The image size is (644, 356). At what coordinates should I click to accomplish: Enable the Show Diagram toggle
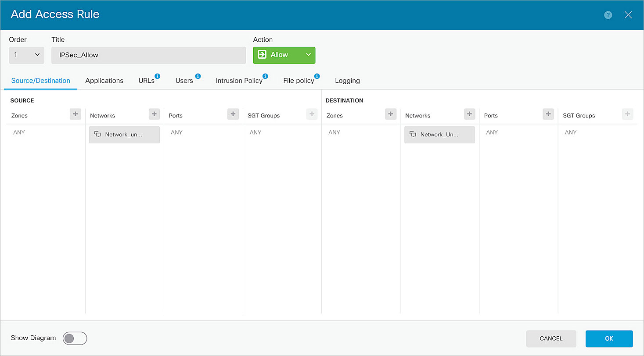click(x=75, y=338)
